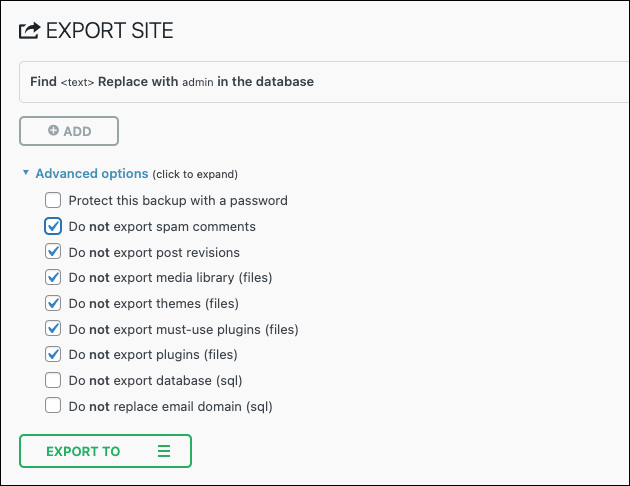The width and height of the screenshot is (630, 486).
Task: Click the plus icon on Add button
Action: 53,131
